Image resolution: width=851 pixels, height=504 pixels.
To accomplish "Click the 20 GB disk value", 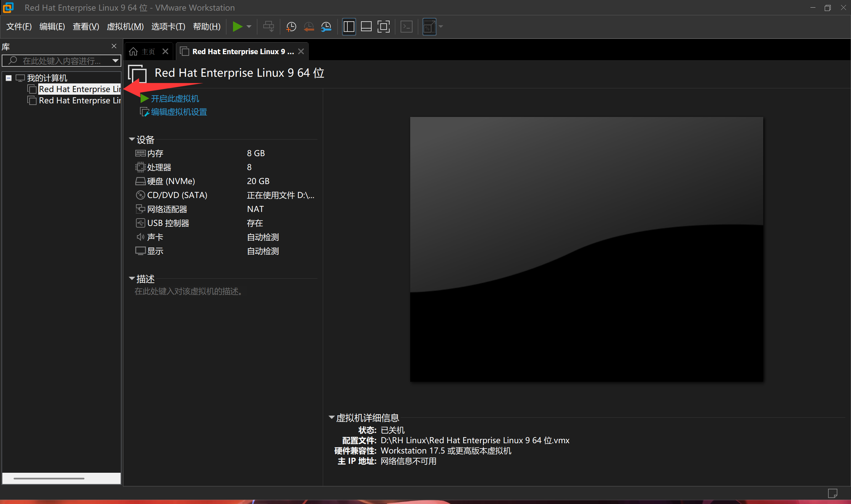I will coord(258,181).
